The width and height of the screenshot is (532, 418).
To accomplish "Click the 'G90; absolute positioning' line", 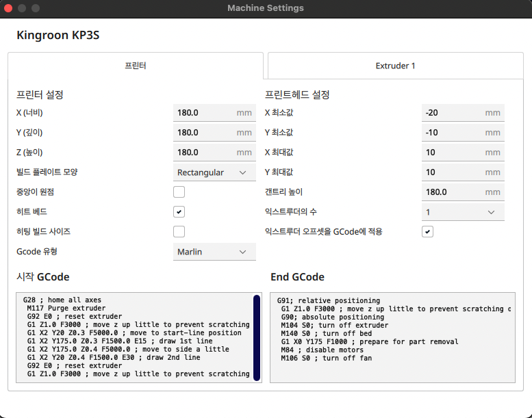I will (333, 317).
